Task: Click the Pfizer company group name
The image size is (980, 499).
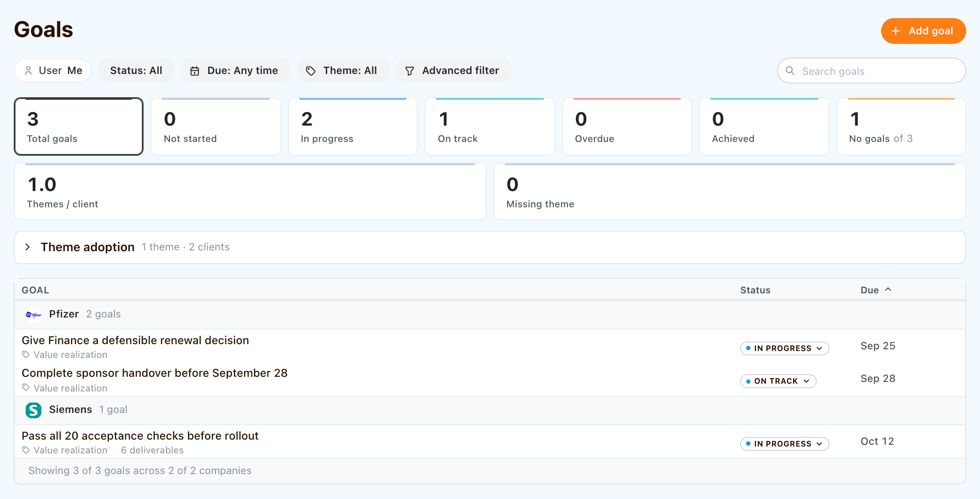Action: coord(64,314)
